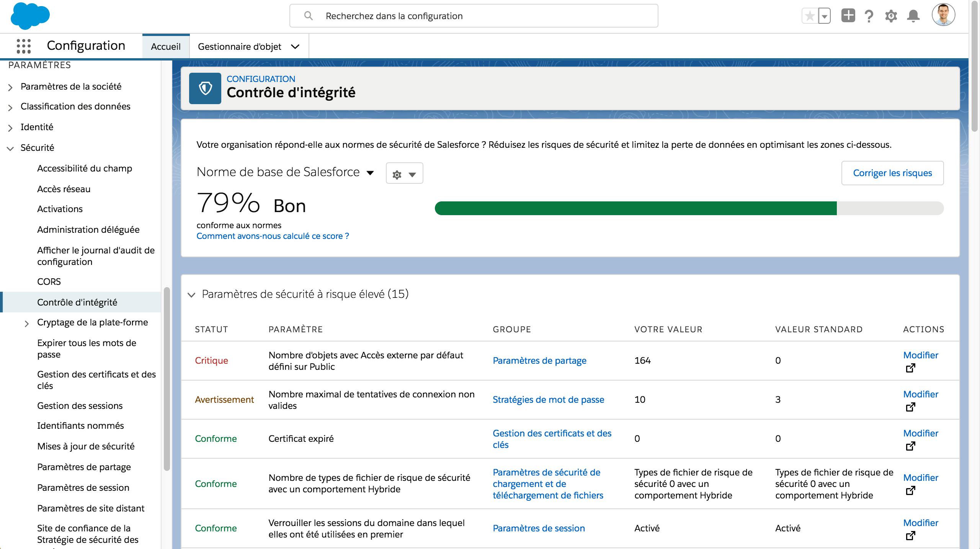This screenshot has height=549, width=980.
Task: Open the App Launcher dots icon
Action: 24,46
